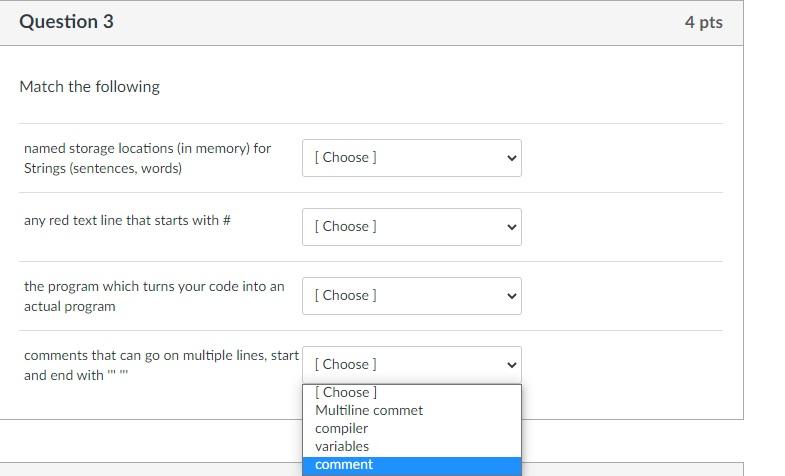Click 'any red text line' prompt text
Viewport: 785px width, 476px height.
pos(127,220)
